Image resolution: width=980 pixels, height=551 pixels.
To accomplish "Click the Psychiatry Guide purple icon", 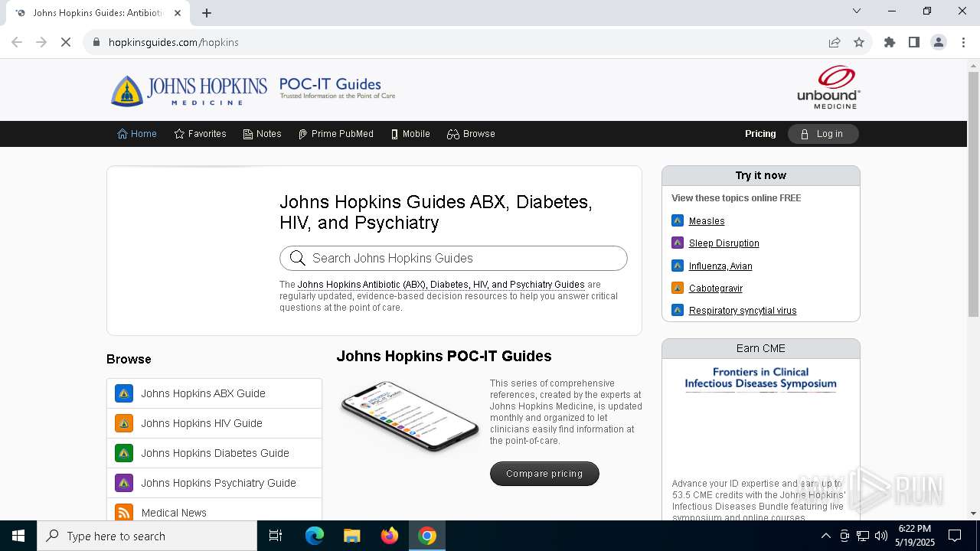I will coord(124,483).
